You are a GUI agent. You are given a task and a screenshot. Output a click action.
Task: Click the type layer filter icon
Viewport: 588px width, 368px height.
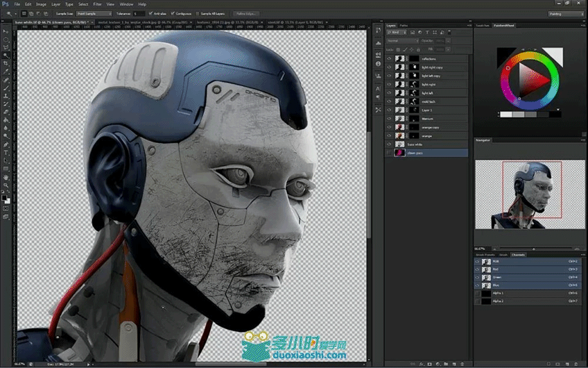pyautogui.click(x=427, y=33)
